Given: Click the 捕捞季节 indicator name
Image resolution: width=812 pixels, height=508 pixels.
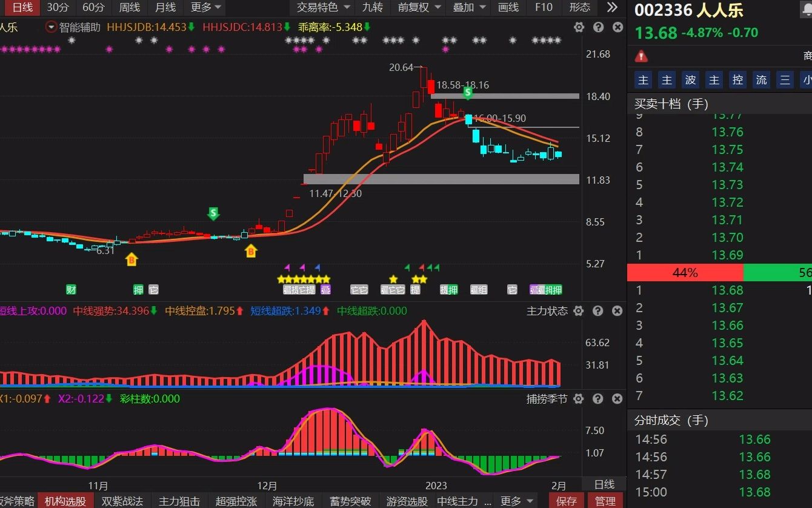Looking at the screenshot, I should [547, 399].
